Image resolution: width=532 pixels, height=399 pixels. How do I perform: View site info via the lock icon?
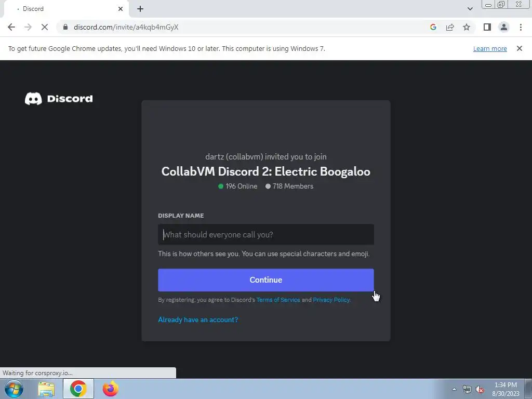pos(65,27)
